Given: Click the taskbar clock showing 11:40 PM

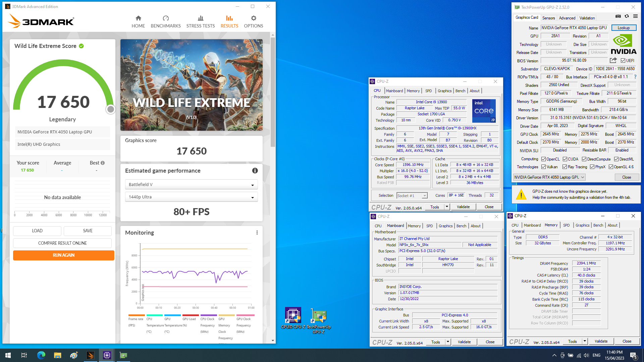Looking at the screenshot, I should pyautogui.click(x=614, y=355).
